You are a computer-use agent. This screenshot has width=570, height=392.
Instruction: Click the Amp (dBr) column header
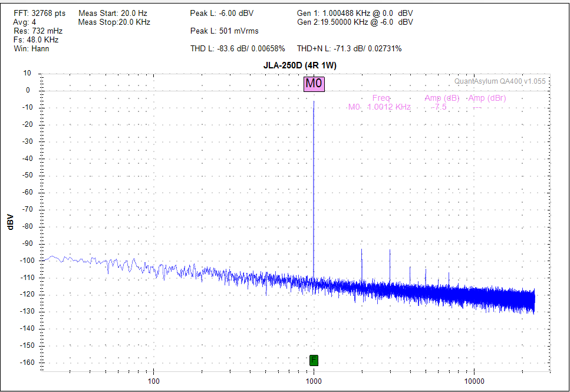tap(487, 98)
